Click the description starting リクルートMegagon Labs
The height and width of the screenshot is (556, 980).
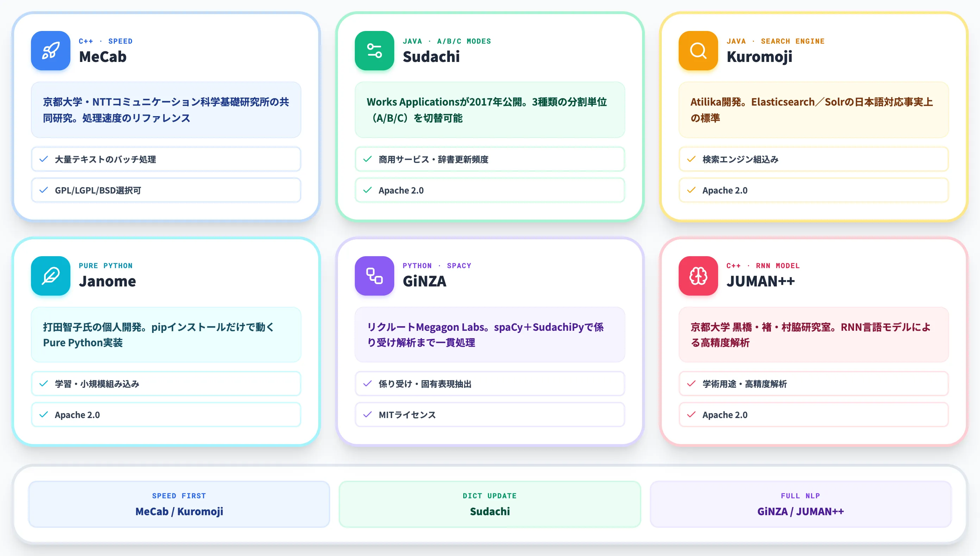click(485, 335)
